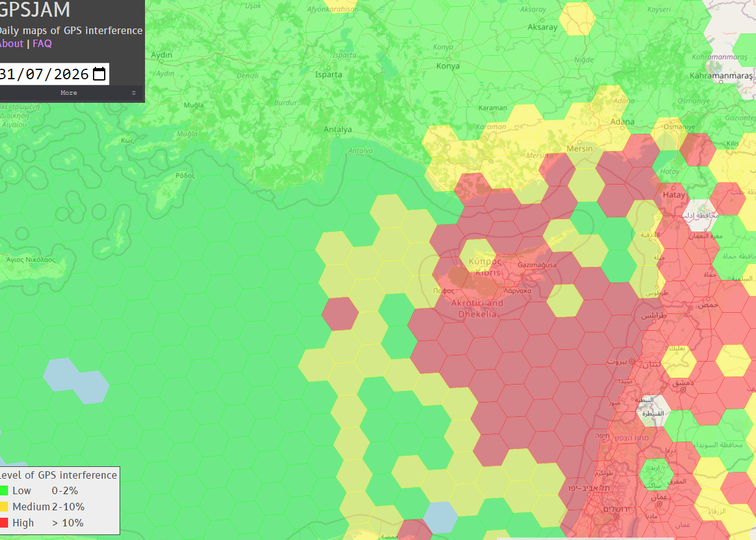Click the GPSJAM site title
The width and height of the screenshot is (756, 540).
coord(33,10)
